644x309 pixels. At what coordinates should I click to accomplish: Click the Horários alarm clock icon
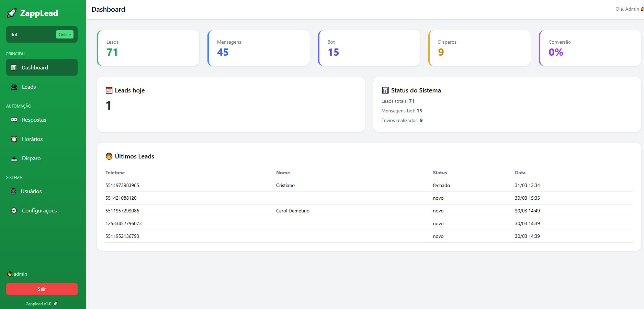[14, 139]
